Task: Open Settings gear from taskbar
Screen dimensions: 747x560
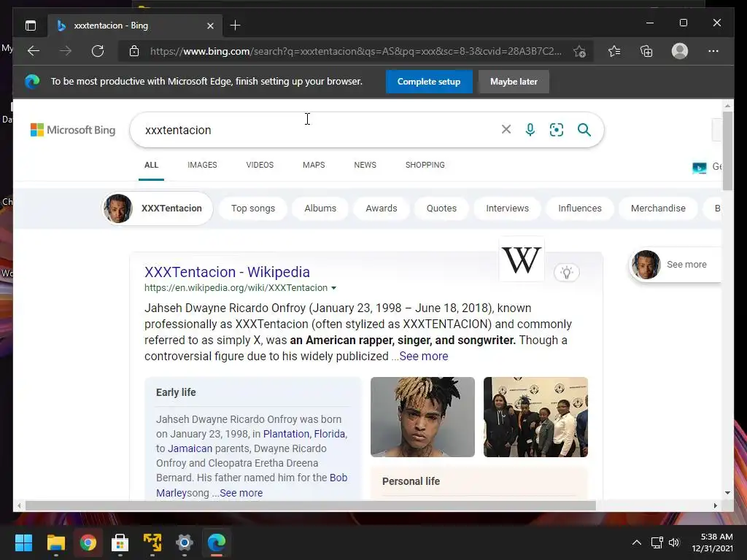Action: (x=185, y=542)
